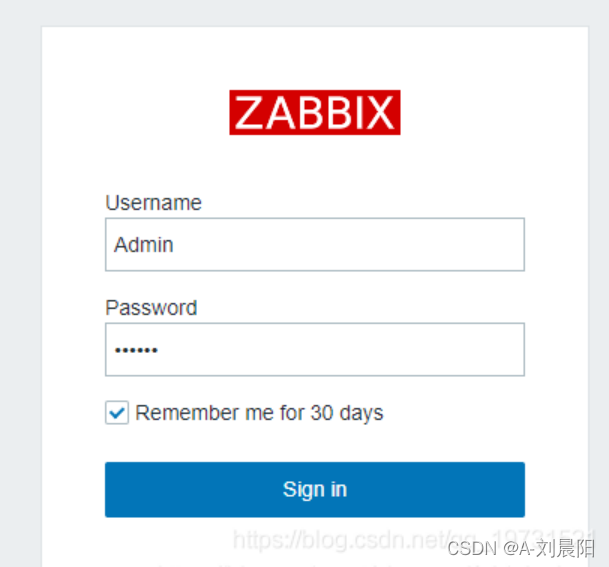Click the CSDN watermark text
Viewport: 609px width, 567px height.
pos(471,547)
